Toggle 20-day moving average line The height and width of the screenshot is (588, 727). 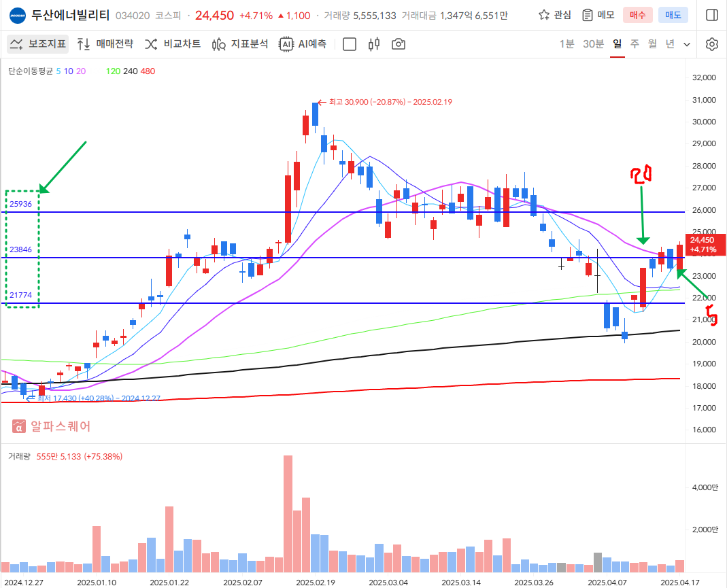click(x=81, y=71)
